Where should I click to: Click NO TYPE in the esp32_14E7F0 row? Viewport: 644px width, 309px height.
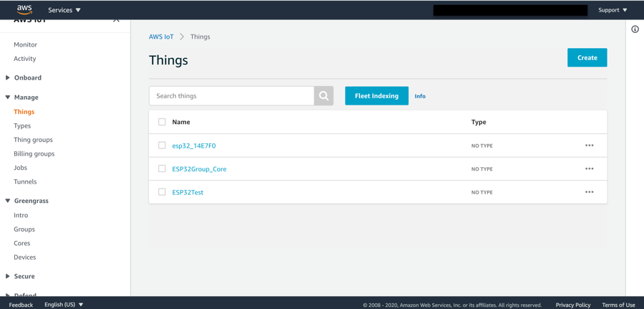click(482, 146)
